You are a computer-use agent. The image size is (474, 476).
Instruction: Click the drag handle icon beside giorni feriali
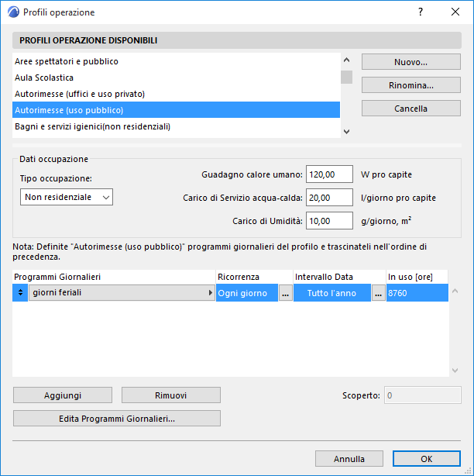[20, 293]
